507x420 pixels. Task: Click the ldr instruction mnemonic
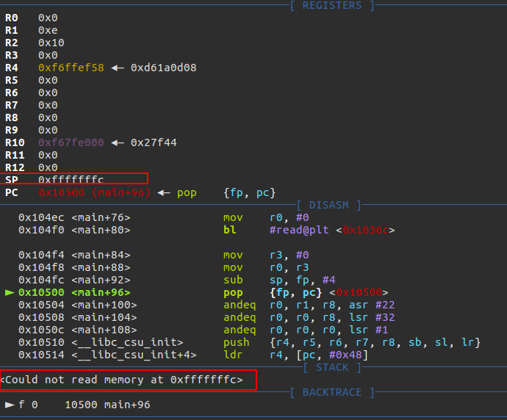coord(233,355)
